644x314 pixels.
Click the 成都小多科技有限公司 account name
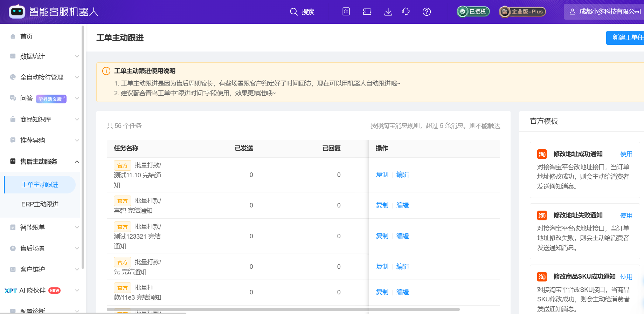coord(610,12)
